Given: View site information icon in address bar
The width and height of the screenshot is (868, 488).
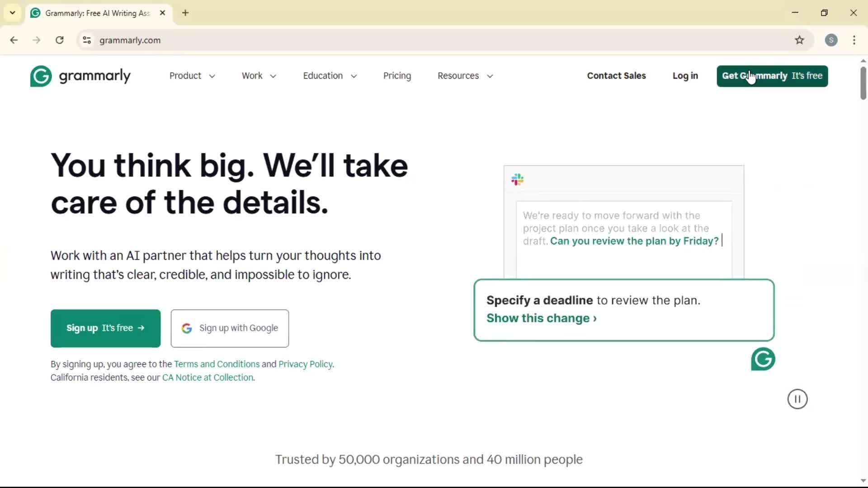Looking at the screenshot, I should [x=87, y=40].
